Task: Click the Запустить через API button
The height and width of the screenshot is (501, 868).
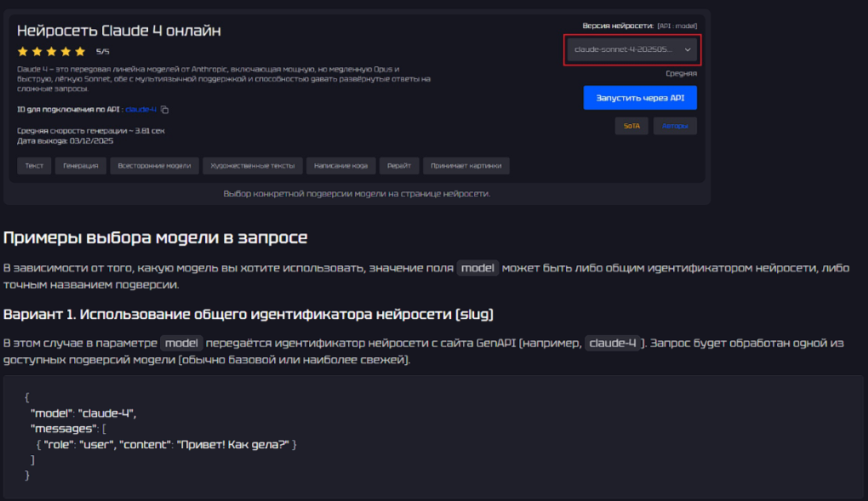Action: [639, 97]
